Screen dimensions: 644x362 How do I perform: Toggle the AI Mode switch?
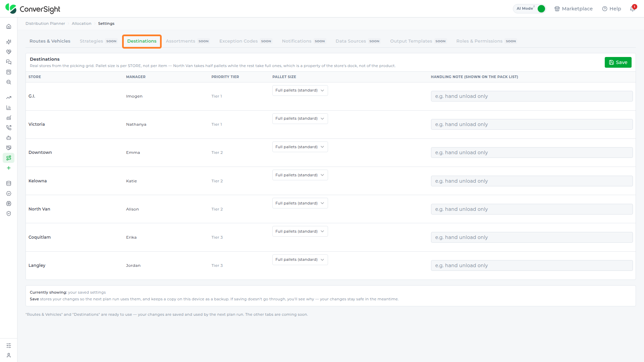(x=541, y=9)
